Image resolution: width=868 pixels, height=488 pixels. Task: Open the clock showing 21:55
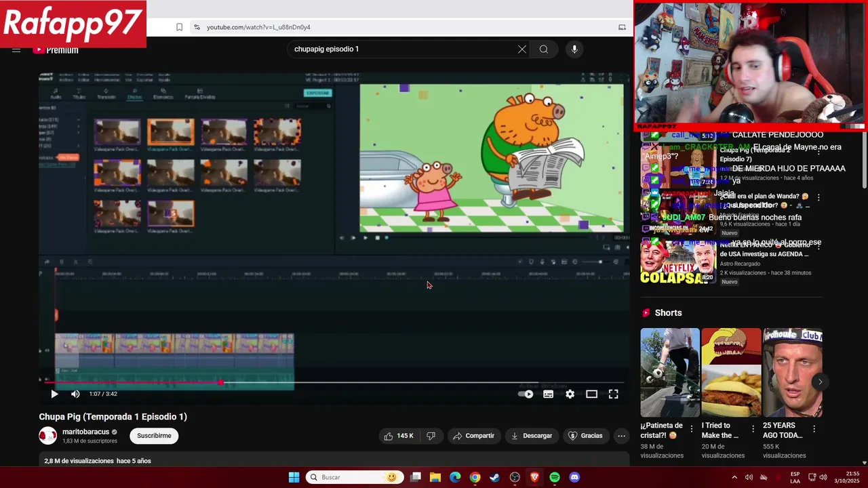pyautogui.click(x=847, y=477)
